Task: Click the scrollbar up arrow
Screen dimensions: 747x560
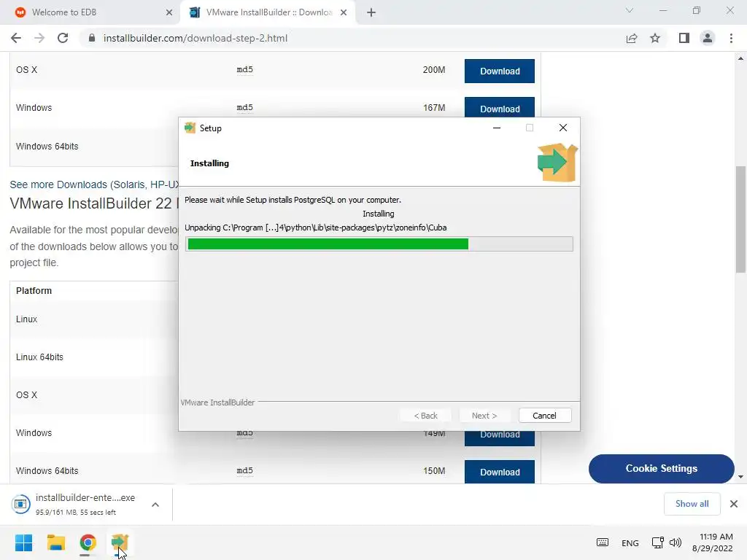Action: (x=740, y=58)
